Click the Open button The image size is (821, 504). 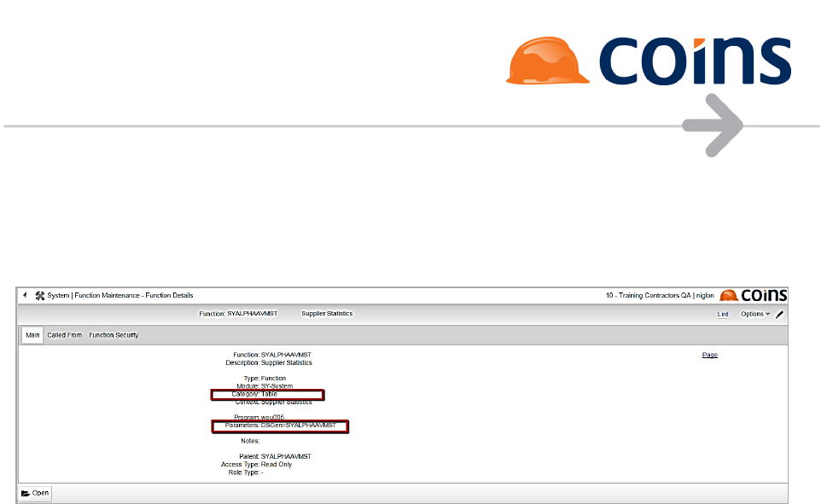pyautogui.click(x=35, y=493)
